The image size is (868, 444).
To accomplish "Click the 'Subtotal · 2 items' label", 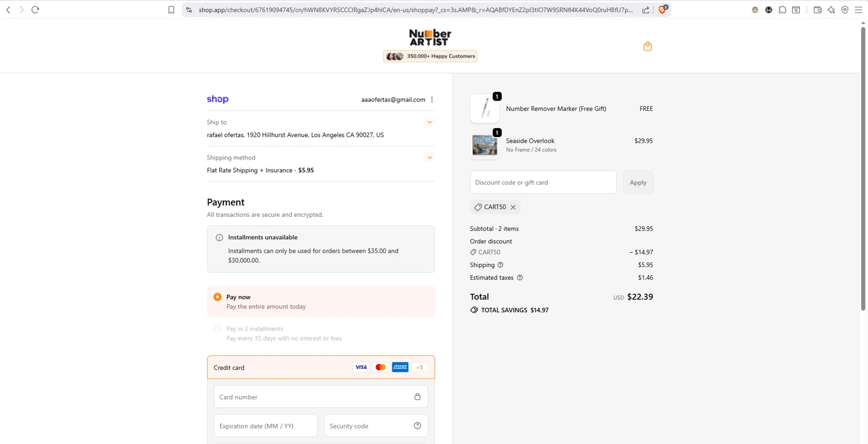I will [494, 228].
